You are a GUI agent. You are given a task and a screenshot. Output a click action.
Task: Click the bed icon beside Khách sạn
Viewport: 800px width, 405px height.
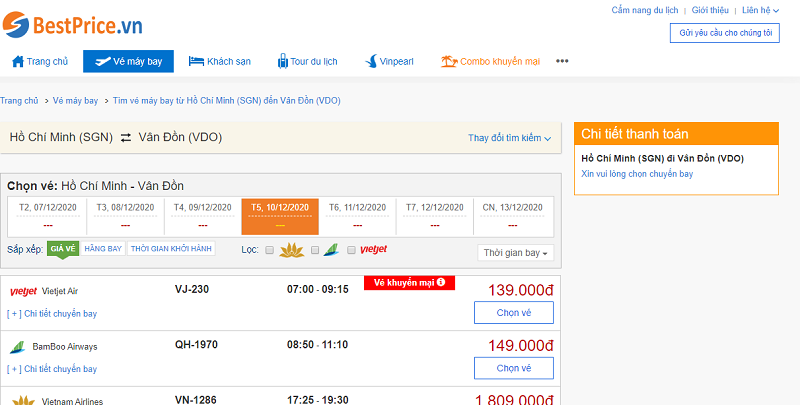point(196,62)
